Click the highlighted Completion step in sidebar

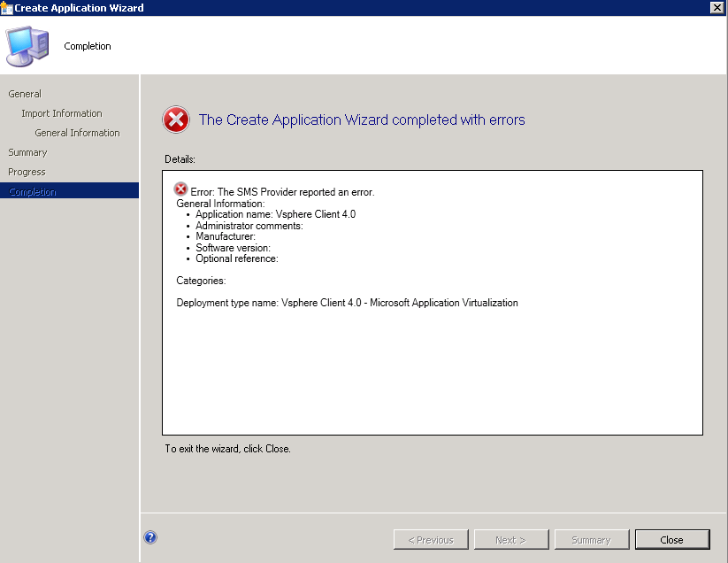tap(32, 192)
